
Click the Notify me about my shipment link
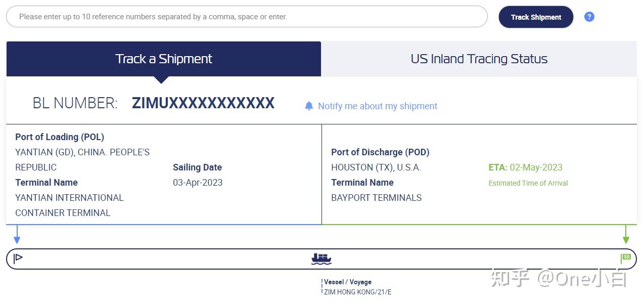378,106
